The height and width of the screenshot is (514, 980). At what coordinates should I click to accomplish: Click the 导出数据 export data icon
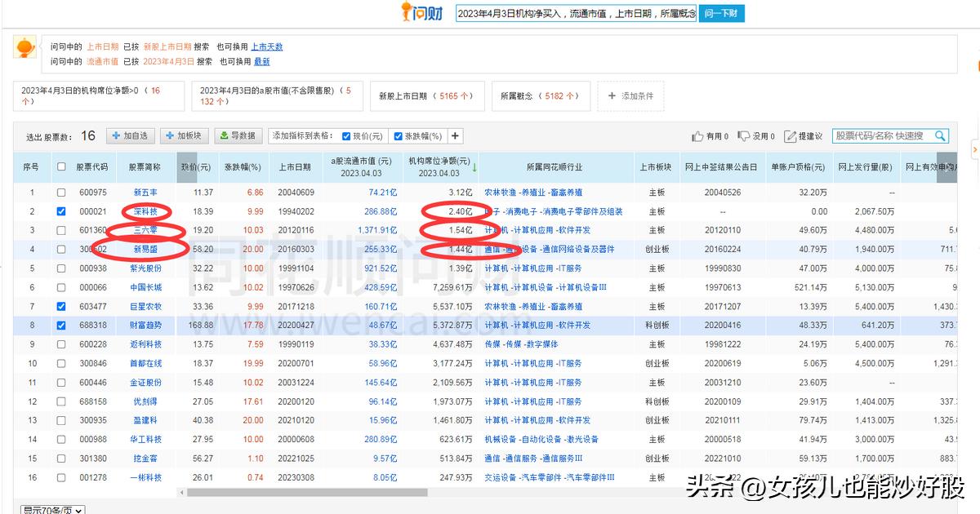223,135
